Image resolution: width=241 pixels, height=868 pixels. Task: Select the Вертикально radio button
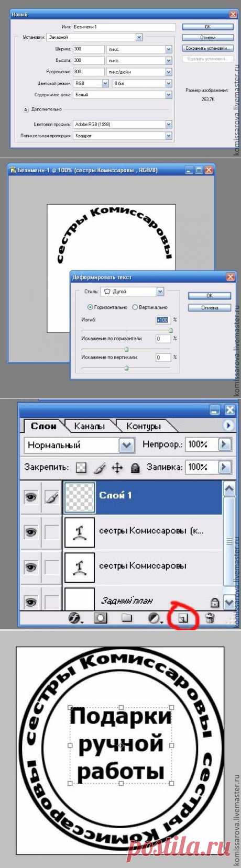pyautogui.click(x=135, y=307)
